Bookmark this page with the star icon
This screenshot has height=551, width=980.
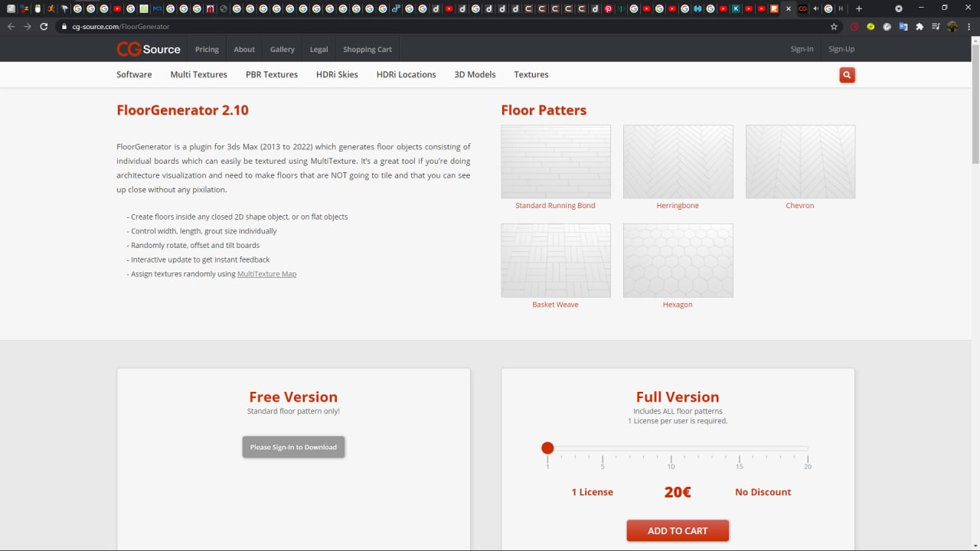click(x=834, y=26)
